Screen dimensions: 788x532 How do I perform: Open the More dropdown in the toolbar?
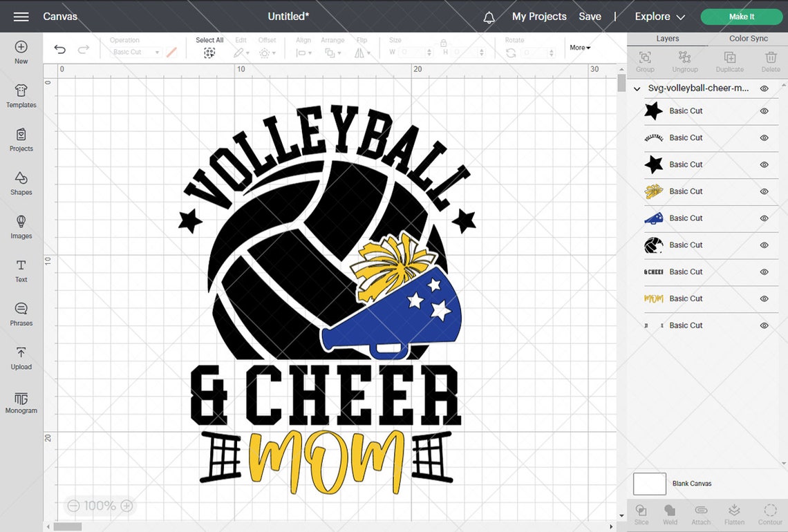click(579, 47)
